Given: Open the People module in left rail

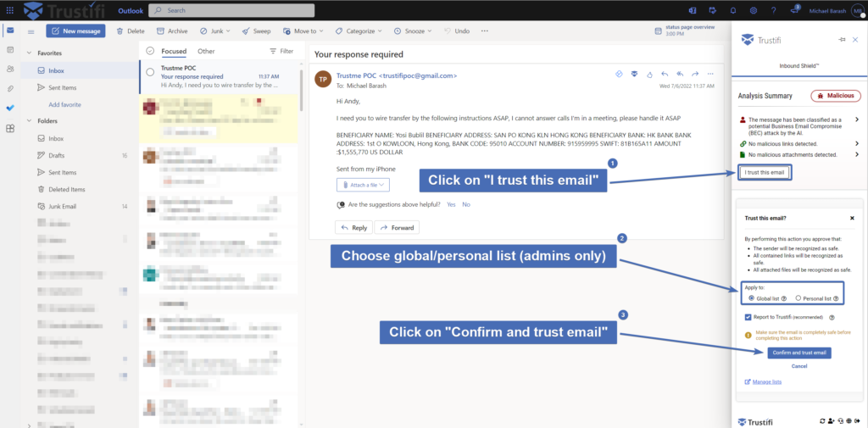Looking at the screenshot, I should pyautogui.click(x=10, y=69).
